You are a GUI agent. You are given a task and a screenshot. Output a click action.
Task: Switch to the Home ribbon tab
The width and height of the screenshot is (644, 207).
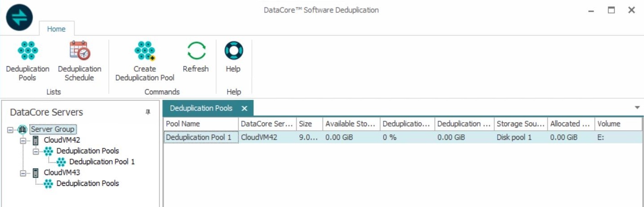56,29
